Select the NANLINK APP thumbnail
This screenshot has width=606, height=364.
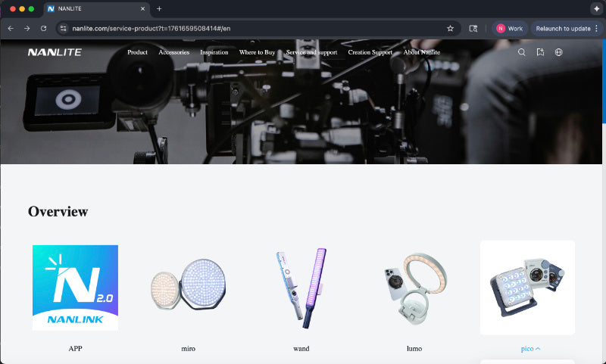[x=75, y=288]
